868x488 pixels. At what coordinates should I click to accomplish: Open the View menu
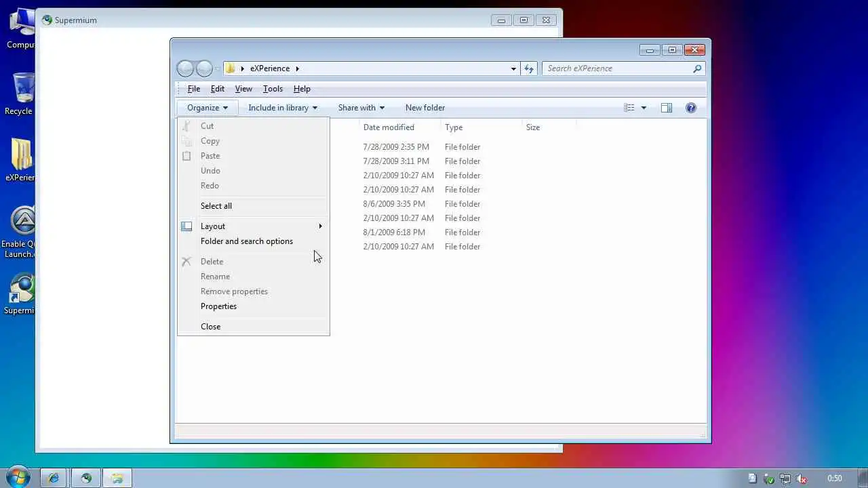[x=243, y=89]
